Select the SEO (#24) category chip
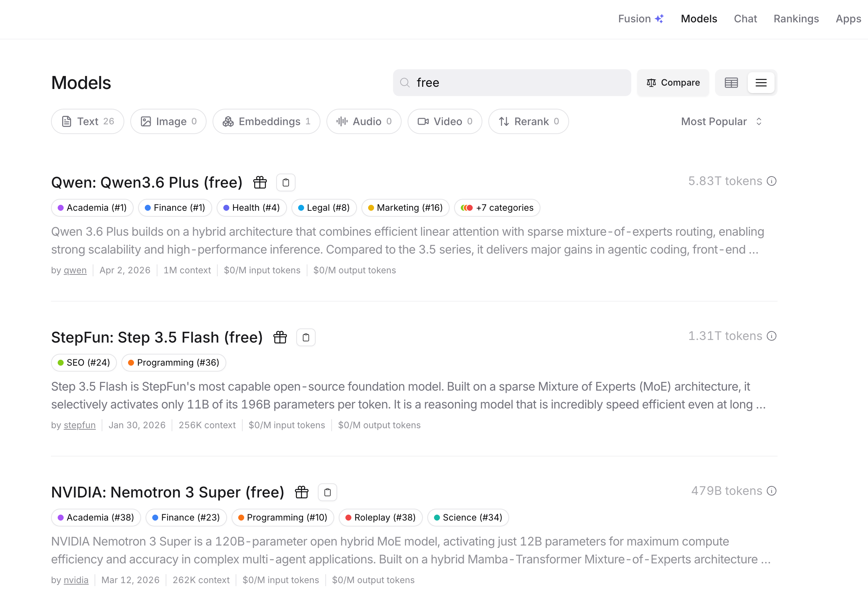 (x=84, y=363)
